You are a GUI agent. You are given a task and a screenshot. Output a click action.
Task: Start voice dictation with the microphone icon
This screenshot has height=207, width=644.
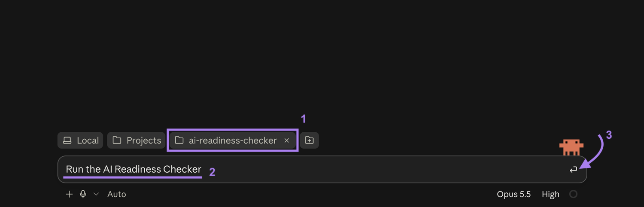pos(83,194)
